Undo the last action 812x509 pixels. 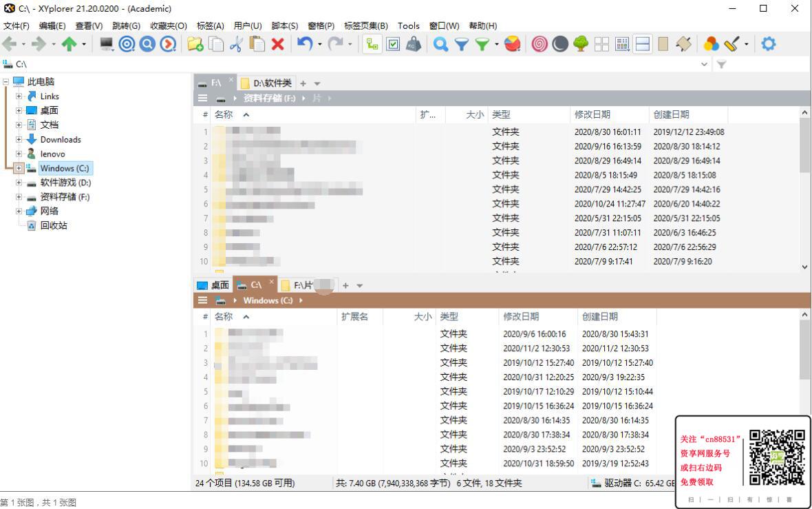304,44
